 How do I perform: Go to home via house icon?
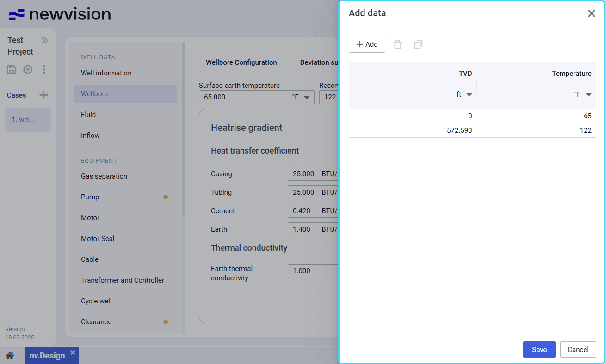click(10, 356)
